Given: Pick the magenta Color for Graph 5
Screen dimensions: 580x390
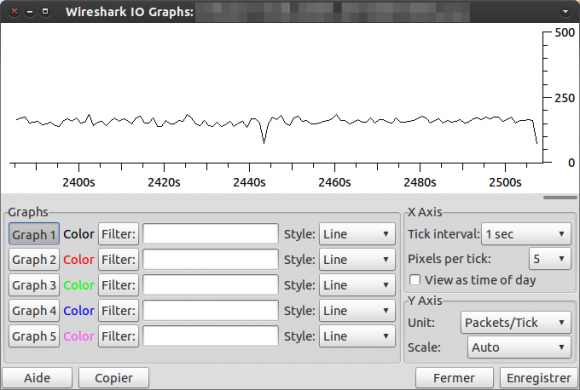Looking at the screenshot, I should pyautogui.click(x=79, y=336).
